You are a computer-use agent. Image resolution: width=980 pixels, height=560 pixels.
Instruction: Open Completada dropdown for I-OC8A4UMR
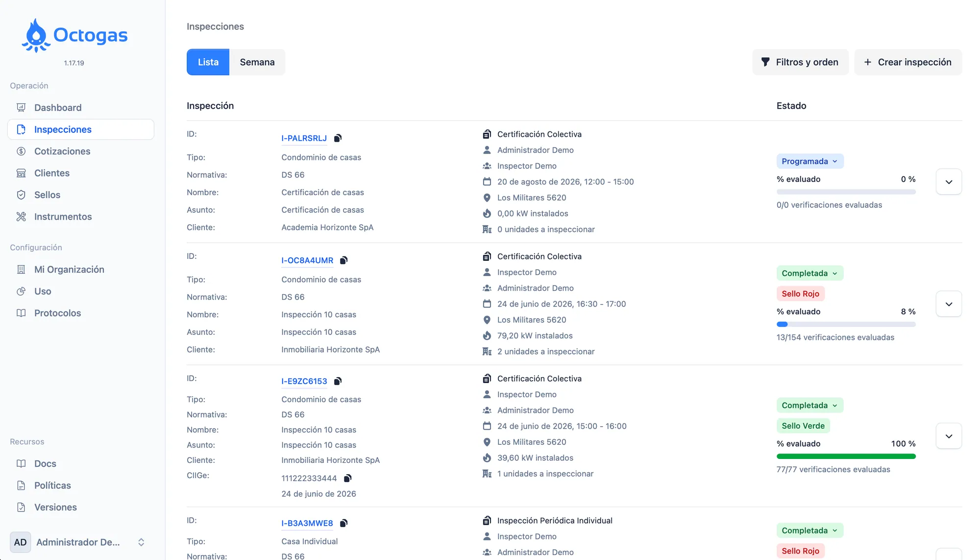coord(810,273)
